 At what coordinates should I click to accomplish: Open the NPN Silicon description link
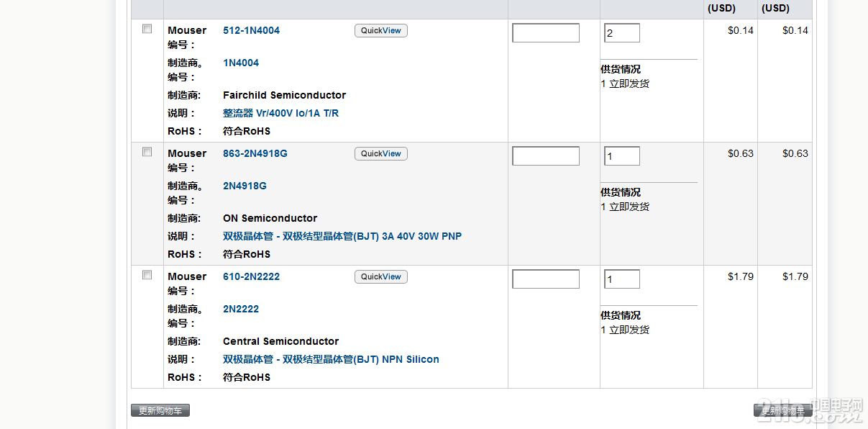click(x=331, y=360)
